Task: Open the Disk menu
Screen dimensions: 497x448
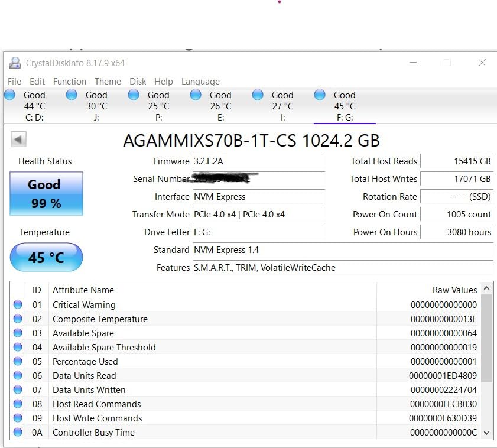Action: pos(138,82)
